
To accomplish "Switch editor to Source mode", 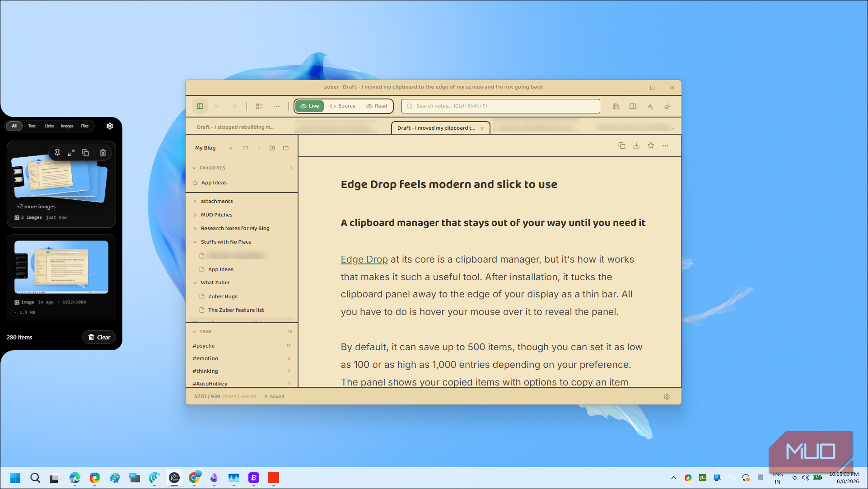I will pyautogui.click(x=343, y=106).
